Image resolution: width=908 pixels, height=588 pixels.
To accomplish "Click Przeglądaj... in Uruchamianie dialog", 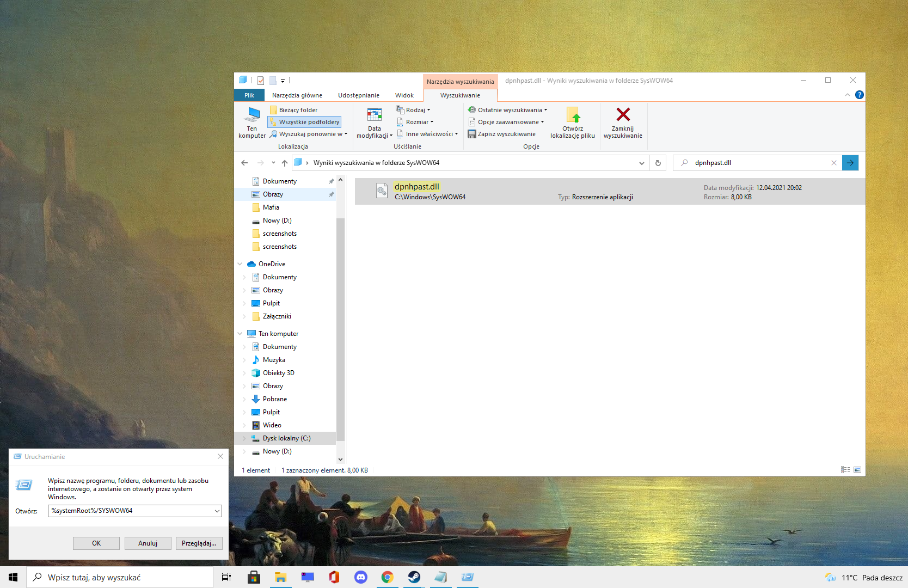I will [199, 543].
